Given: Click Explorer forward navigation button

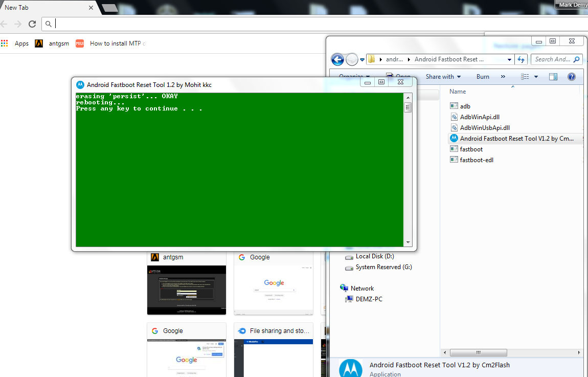Looking at the screenshot, I should pos(352,59).
